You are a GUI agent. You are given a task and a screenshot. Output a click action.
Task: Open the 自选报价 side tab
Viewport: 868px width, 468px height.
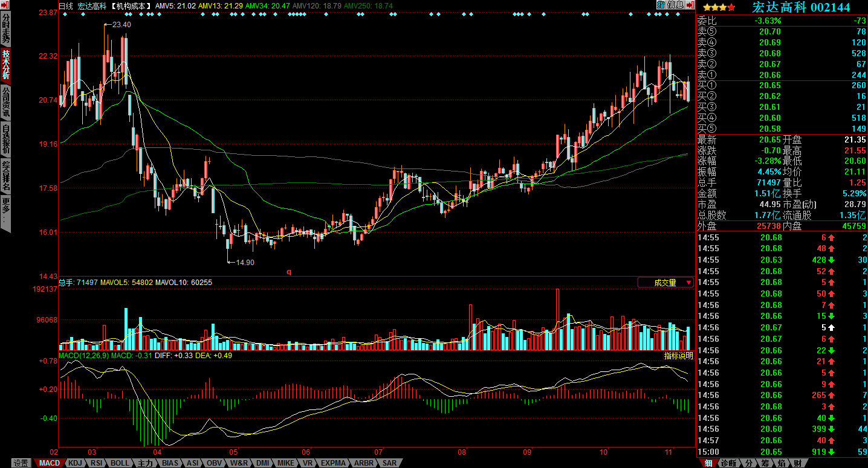(5, 138)
